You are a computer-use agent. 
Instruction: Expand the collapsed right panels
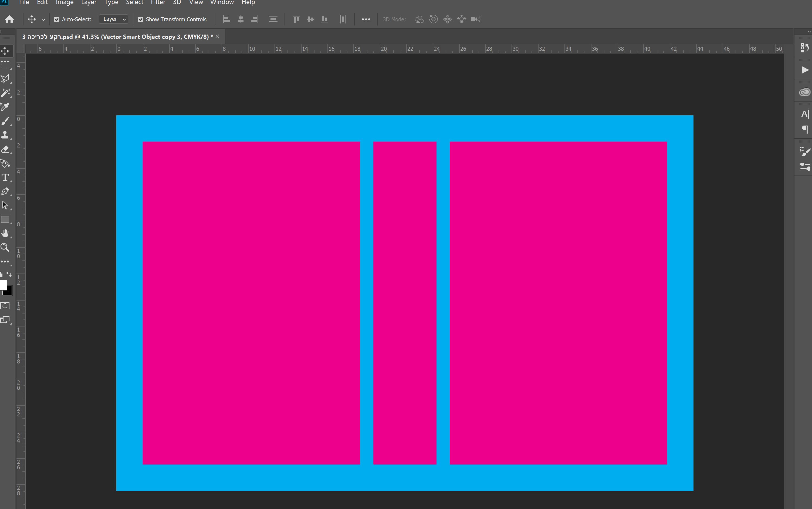click(809, 32)
